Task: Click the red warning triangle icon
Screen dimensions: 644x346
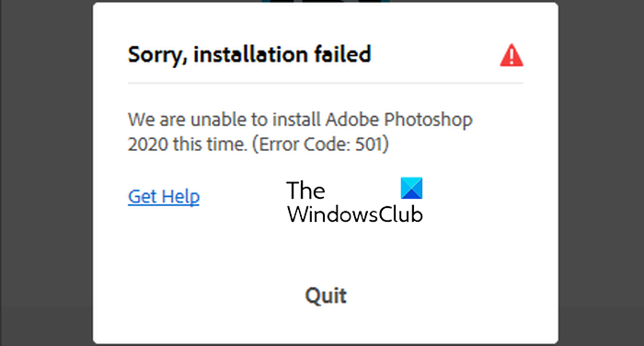Action: 512,55
